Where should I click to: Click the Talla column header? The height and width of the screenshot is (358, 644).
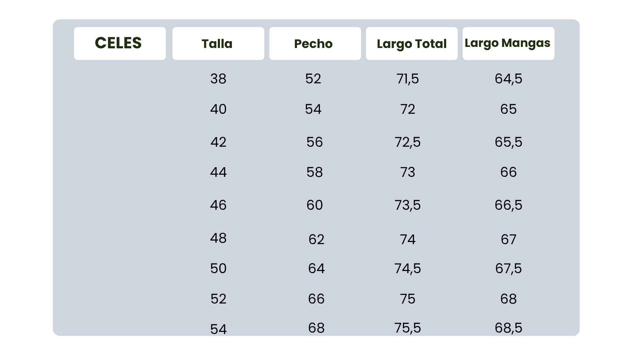(217, 44)
